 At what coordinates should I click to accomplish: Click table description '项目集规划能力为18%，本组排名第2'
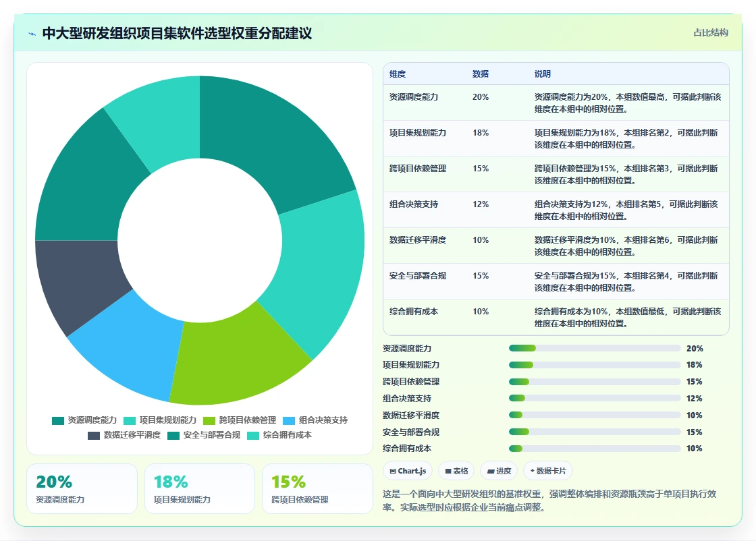point(626,139)
